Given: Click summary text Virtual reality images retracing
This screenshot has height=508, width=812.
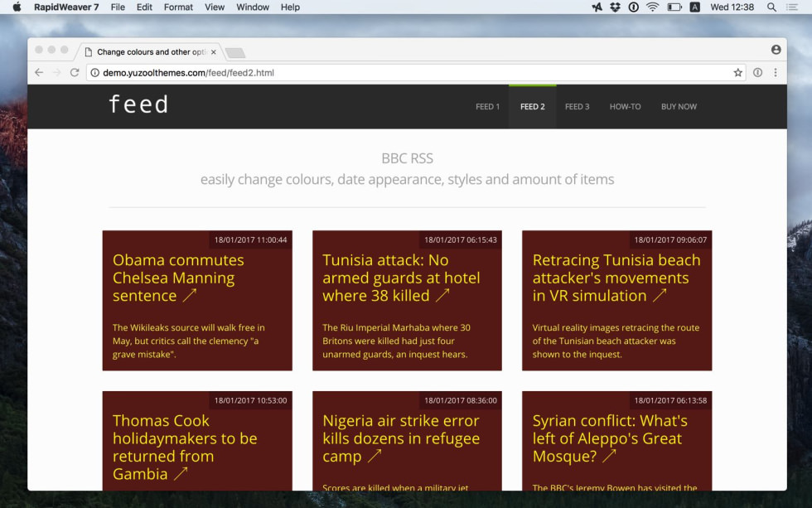Looking at the screenshot, I should [616, 341].
